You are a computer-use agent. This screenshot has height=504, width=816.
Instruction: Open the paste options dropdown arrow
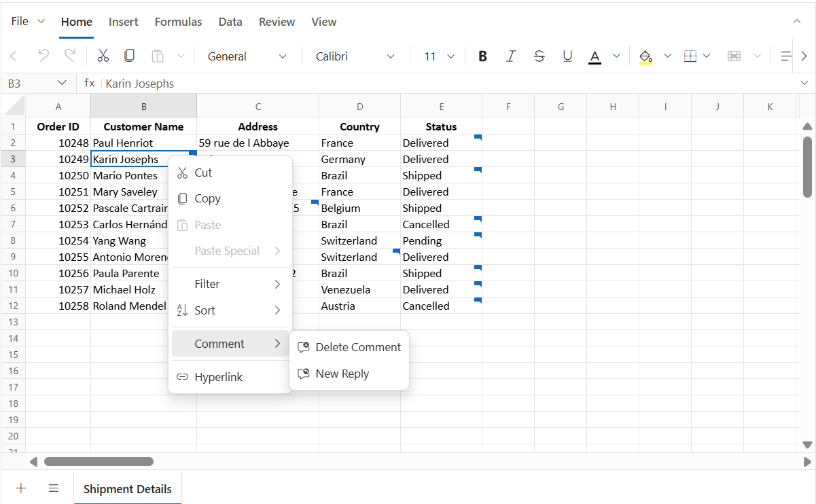pyautogui.click(x=181, y=56)
